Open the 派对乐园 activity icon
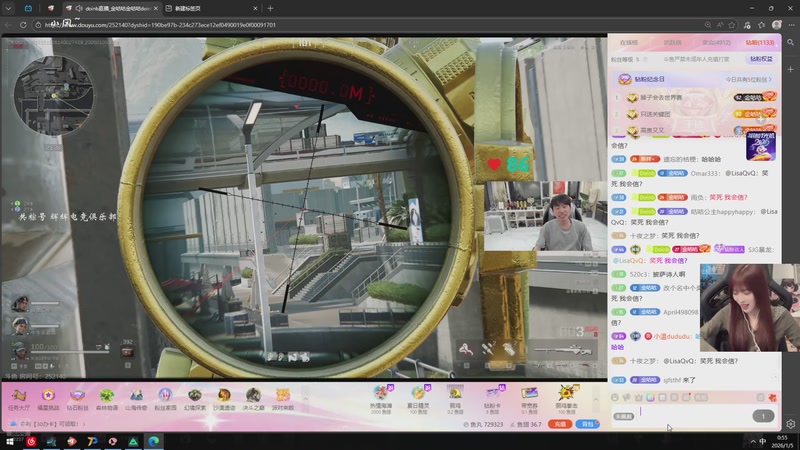Screen dimensions: 800x450 tap(283, 399)
